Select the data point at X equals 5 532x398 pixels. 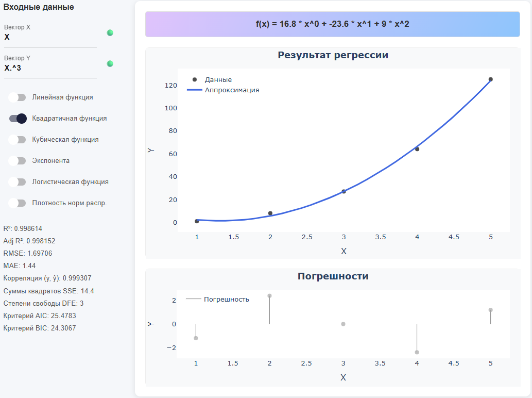coord(490,79)
